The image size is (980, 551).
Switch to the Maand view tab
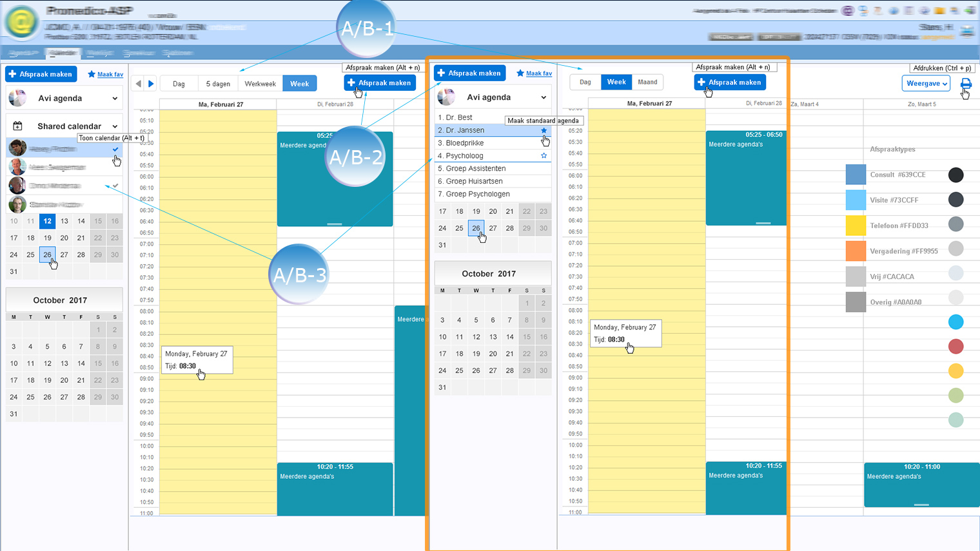(x=647, y=82)
